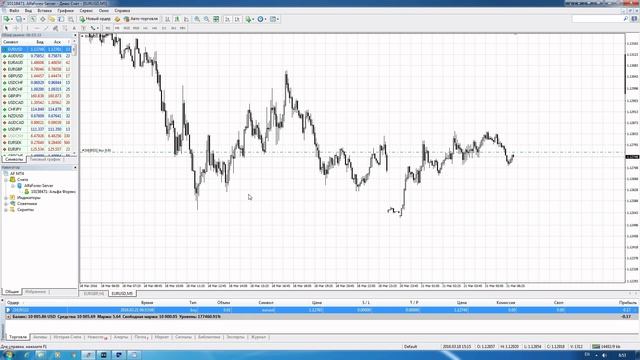This screenshot has width=640, height=360.
Task: Click the Market Watch vertical scrollbar
Action: pos(75,98)
